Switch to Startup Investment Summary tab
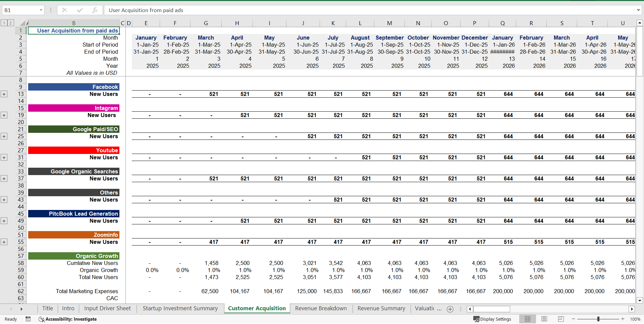 coord(180,308)
